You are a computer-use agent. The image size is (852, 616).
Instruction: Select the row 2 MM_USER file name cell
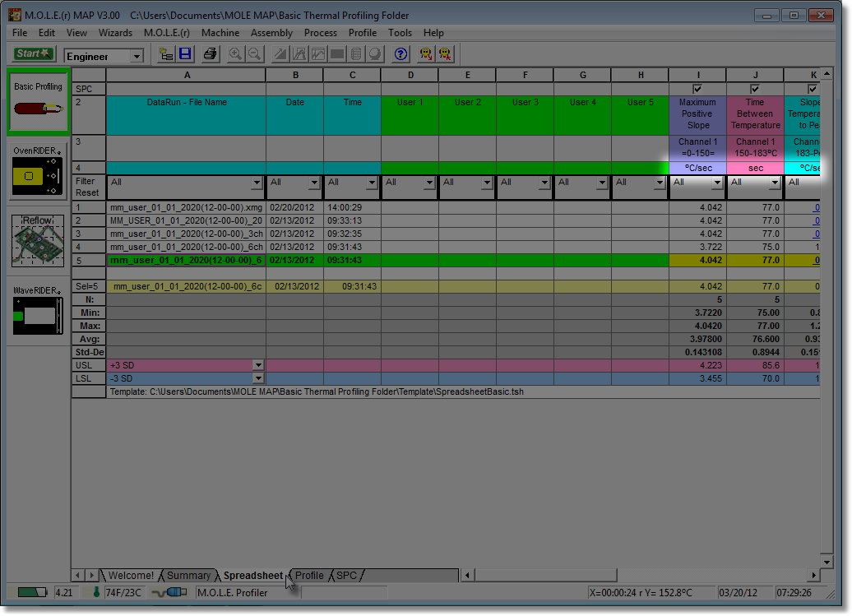[x=186, y=220]
